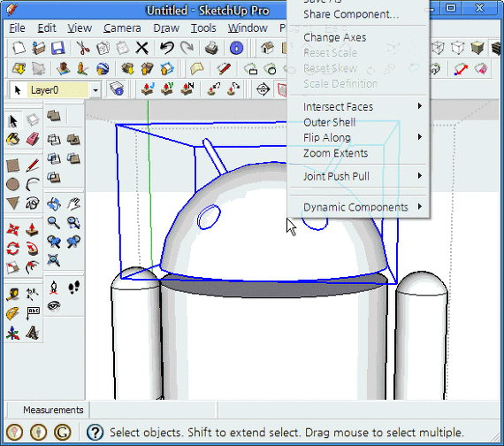504x446 pixels.
Task: Activate the Push/Pull tool
Action: [x=33, y=230]
